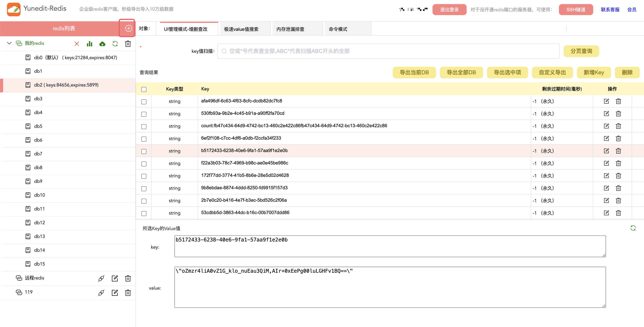Click the add redis connection plus icon
Screen dimensions: 644x327
[129, 28]
